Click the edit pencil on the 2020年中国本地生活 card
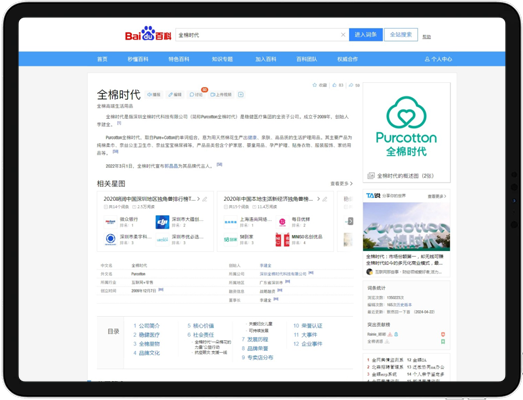This screenshot has height=400, width=523. [x=325, y=199]
